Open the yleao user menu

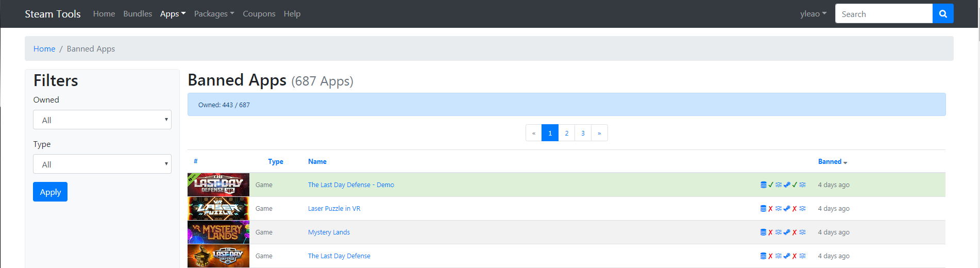click(813, 14)
